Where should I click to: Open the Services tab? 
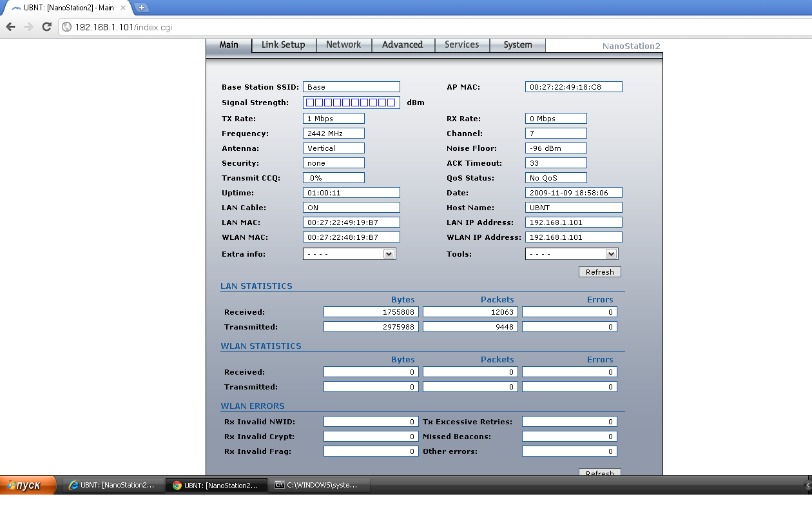click(461, 45)
